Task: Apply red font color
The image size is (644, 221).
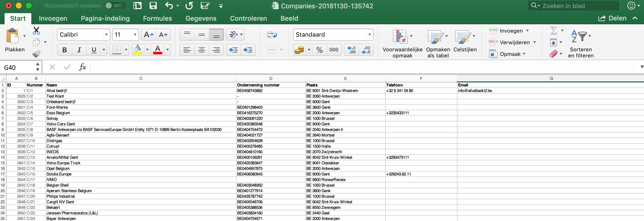Action: point(158,50)
